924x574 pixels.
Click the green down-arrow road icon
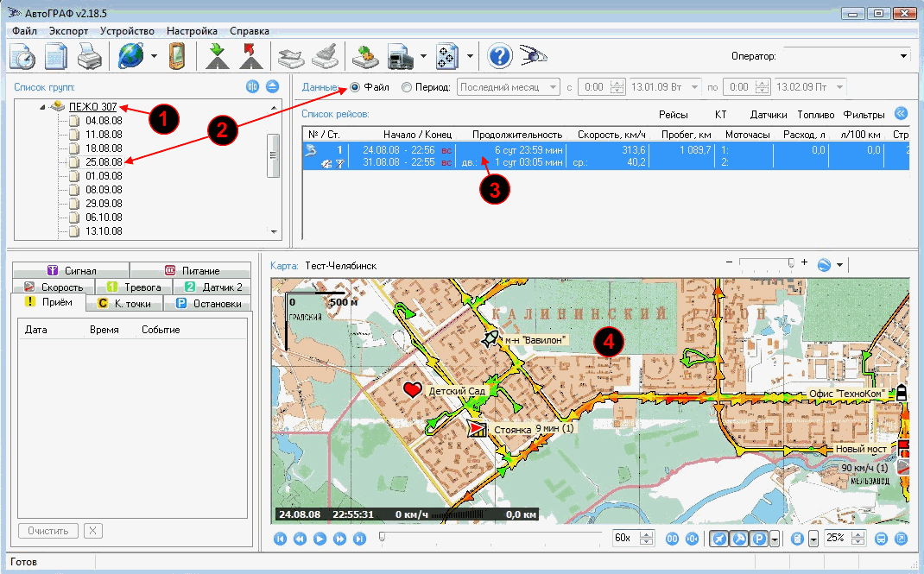pos(216,56)
